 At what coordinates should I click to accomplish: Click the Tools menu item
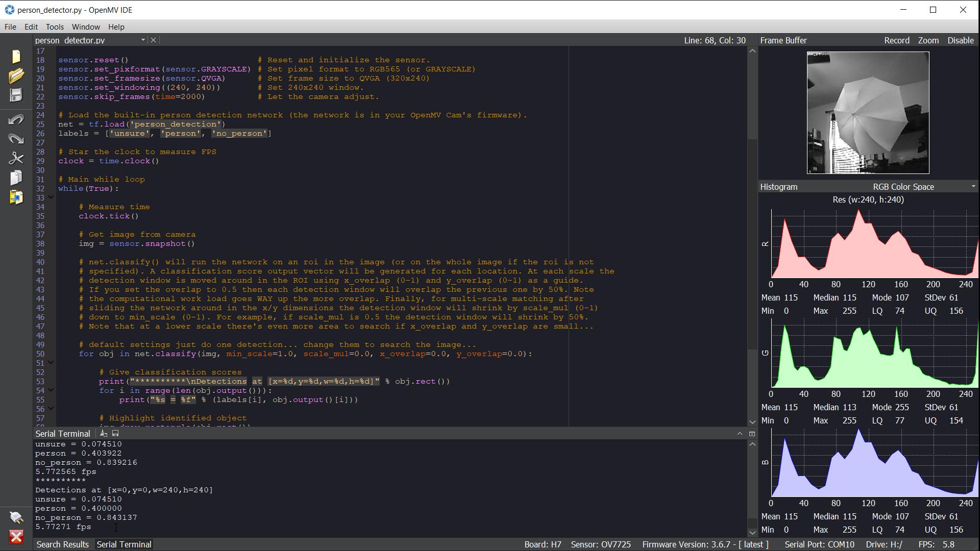click(54, 26)
